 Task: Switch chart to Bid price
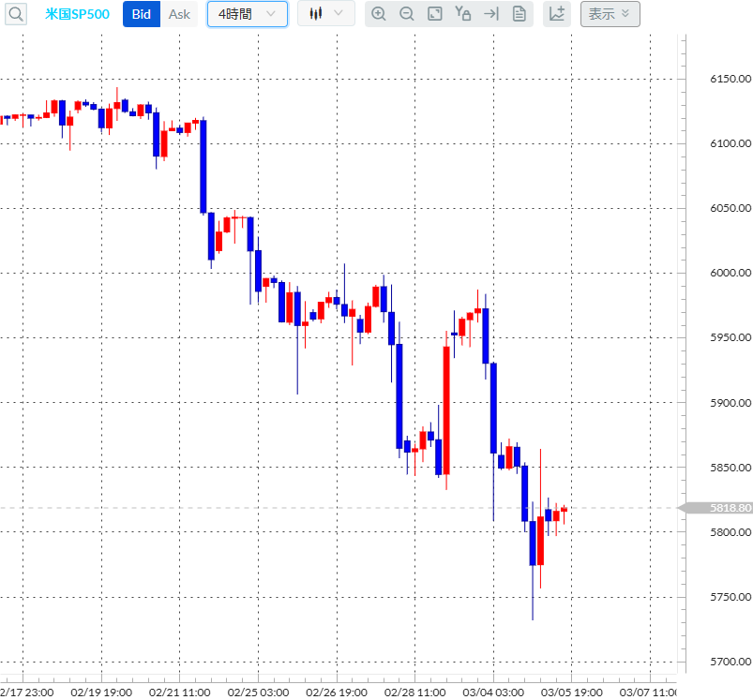pos(142,14)
